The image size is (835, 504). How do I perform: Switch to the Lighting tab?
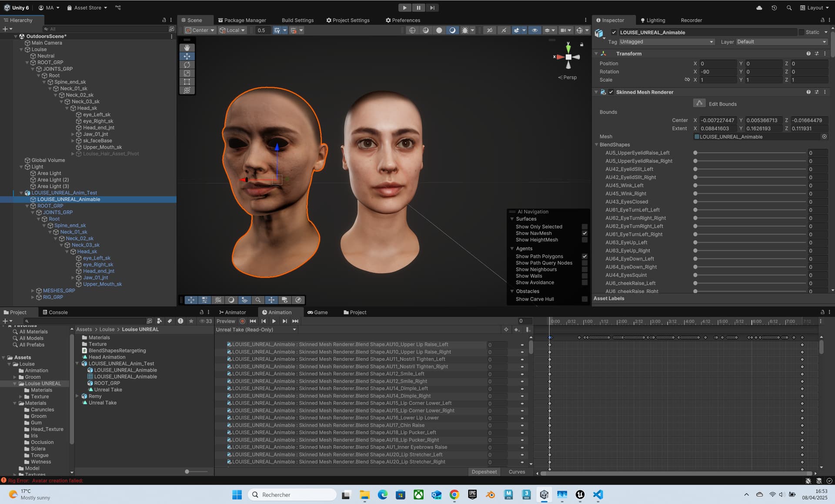(653, 20)
